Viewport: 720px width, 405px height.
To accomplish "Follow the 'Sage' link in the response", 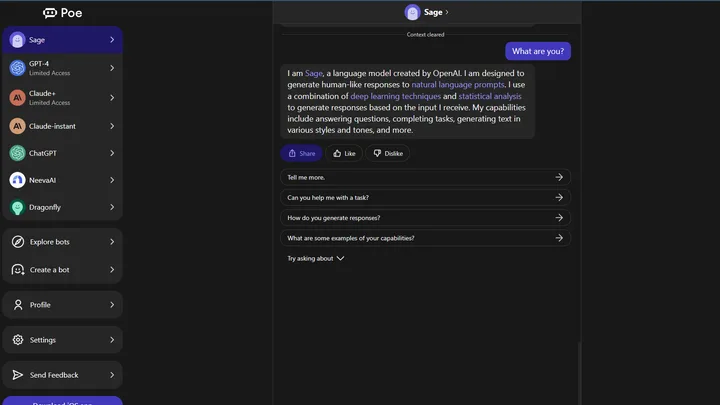I will click(314, 73).
